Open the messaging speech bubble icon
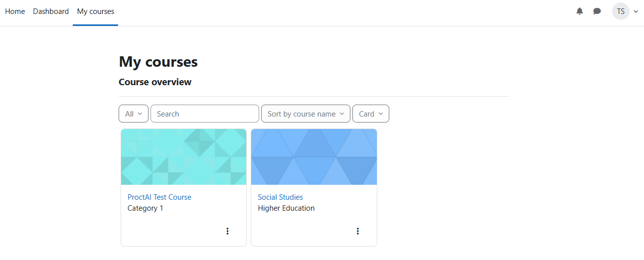Viewport: 644px width, 260px height. [x=597, y=11]
